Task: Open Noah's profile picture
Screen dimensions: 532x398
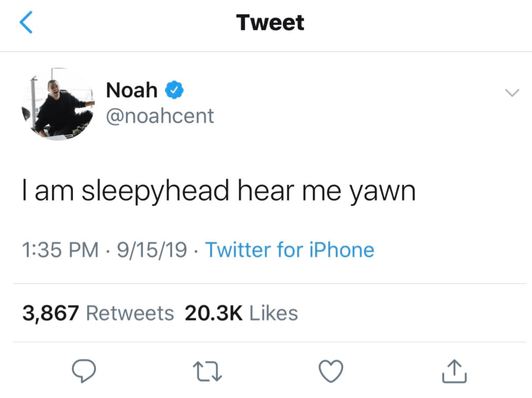Action: [x=57, y=104]
